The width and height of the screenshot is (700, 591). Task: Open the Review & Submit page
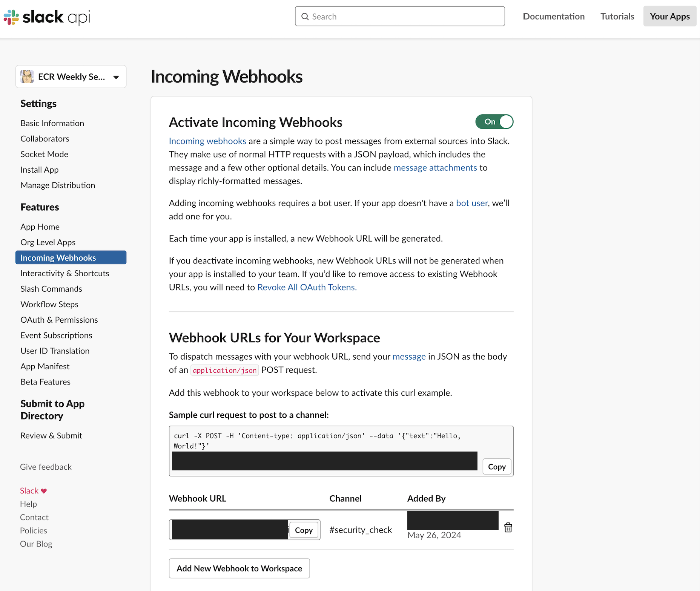[x=51, y=435]
